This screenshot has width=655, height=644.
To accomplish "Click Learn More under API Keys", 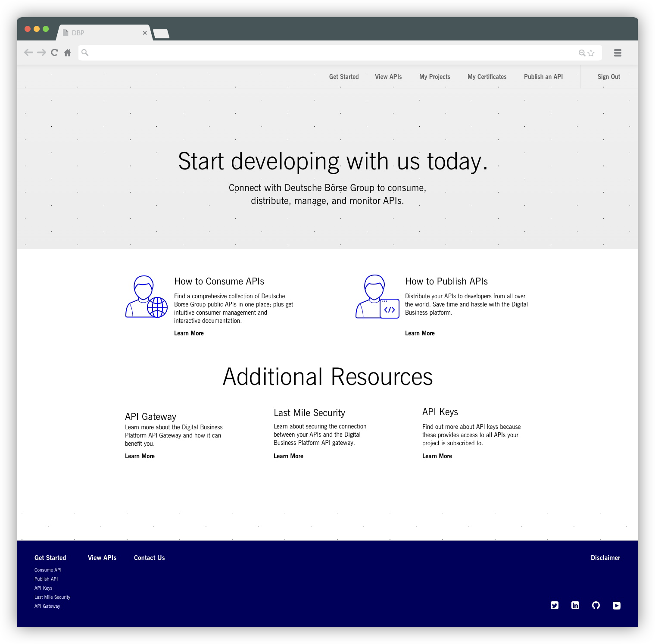I will tap(437, 456).
